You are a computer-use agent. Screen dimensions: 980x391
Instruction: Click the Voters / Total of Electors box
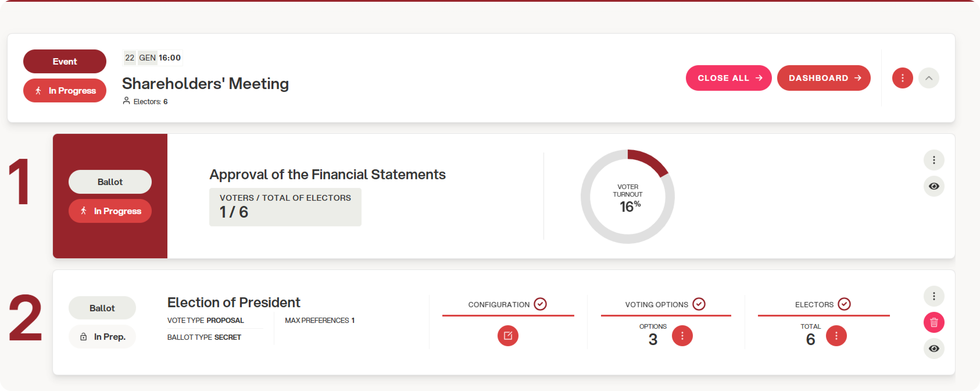click(285, 207)
